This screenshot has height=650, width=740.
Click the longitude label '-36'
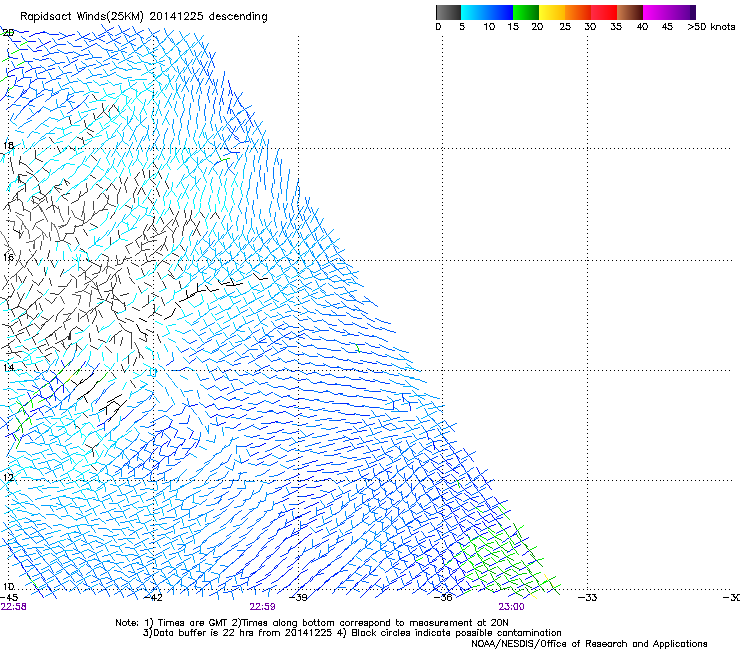pos(443,598)
